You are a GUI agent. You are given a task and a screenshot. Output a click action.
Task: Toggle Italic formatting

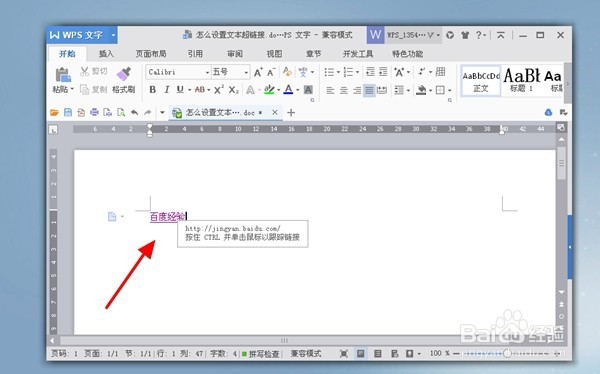click(x=166, y=90)
